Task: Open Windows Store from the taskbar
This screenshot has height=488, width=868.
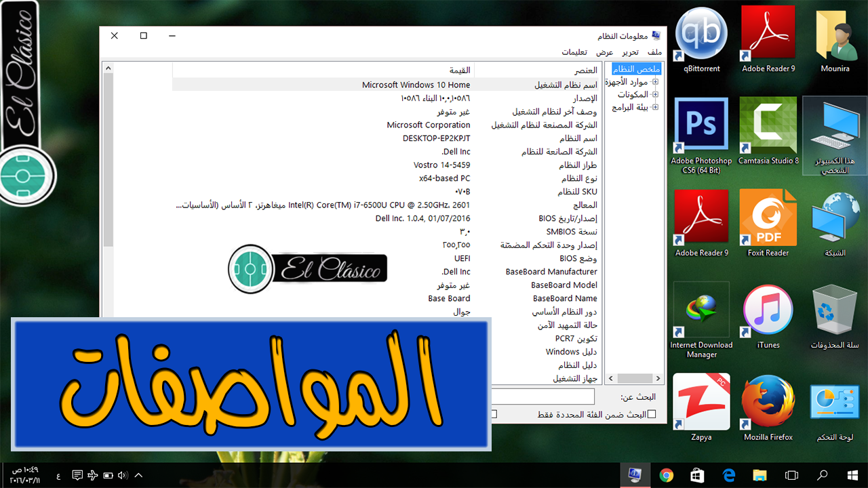Action: click(x=698, y=476)
